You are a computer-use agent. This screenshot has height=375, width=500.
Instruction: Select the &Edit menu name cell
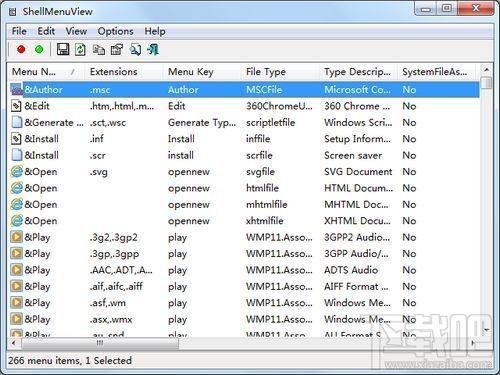[x=37, y=106]
